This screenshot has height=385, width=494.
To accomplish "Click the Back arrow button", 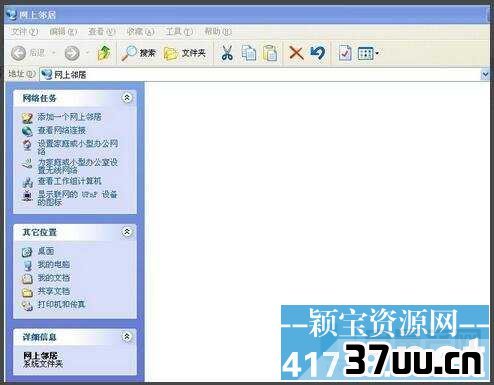I will [x=19, y=53].
